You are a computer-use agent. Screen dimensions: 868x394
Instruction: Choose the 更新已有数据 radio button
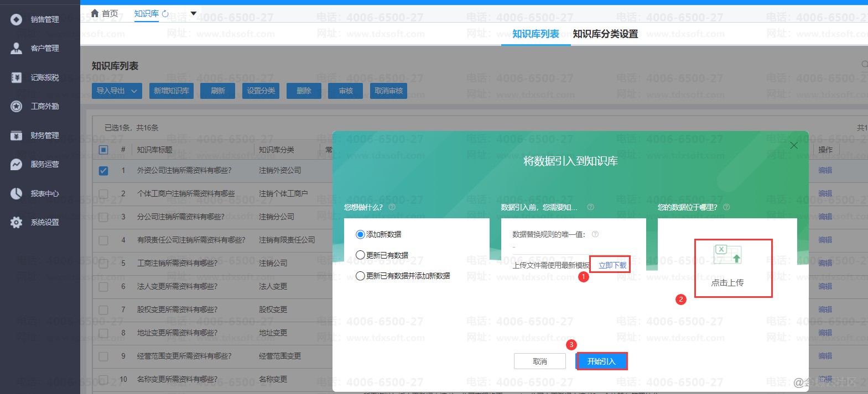tap(360, 255)
